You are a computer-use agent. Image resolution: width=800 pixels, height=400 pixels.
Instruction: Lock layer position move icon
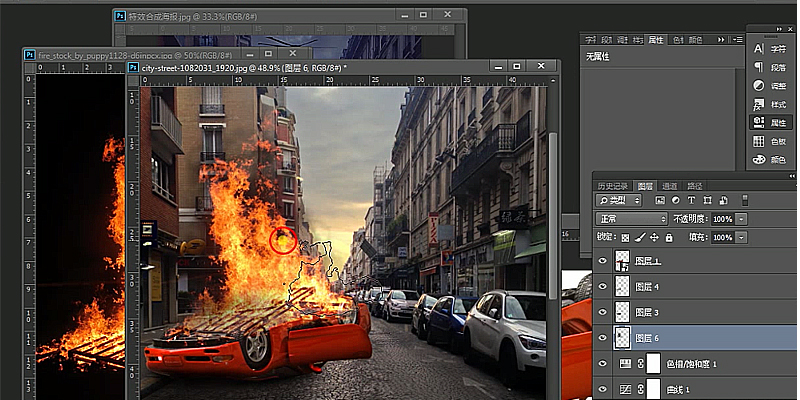tap(655, 237)
